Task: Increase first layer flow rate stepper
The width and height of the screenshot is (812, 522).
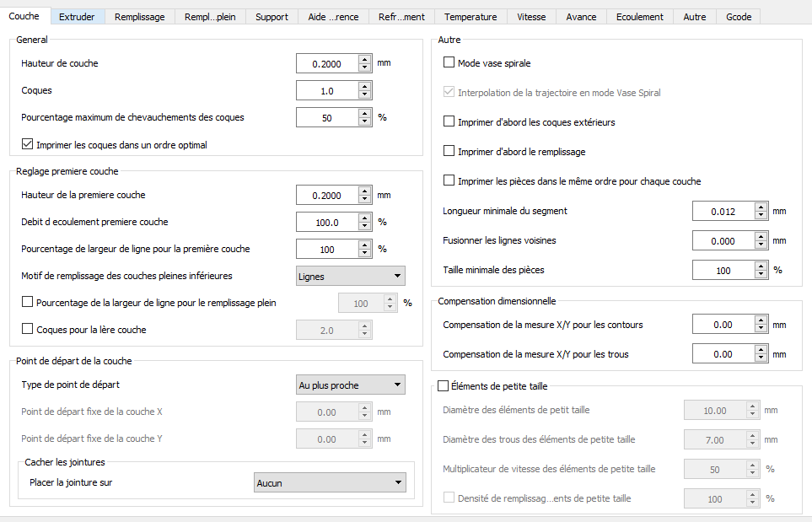Action: pyautogui.click(x=364, y=218)
